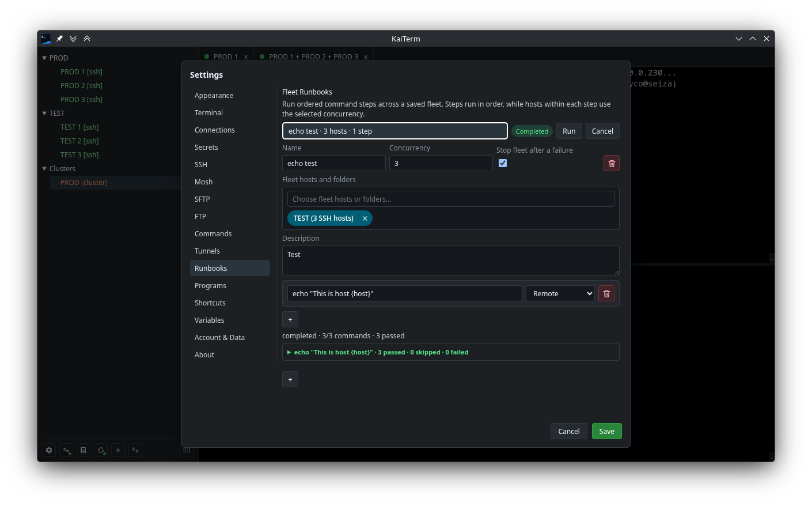Image resolution: width=812 pixels, height=506 pixels.
Task: Delete the echo test runbook with trash icon
Action: coord(612,164)
